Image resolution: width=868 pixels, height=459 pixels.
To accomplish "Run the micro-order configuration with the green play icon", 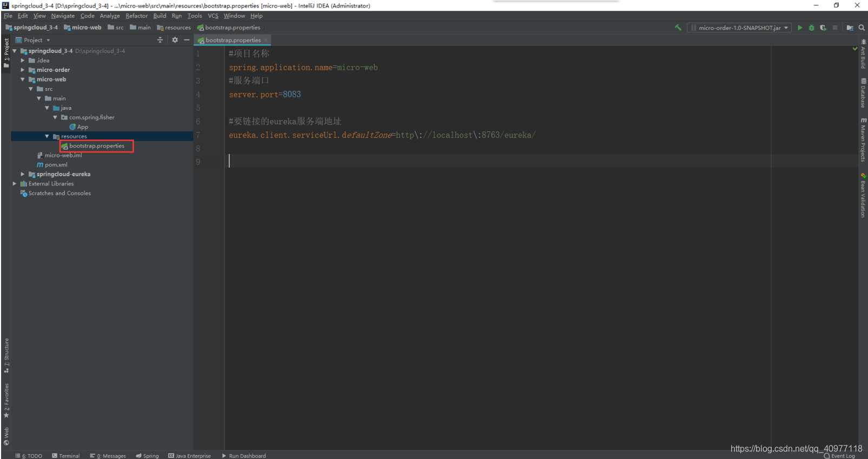I will 800,28.
